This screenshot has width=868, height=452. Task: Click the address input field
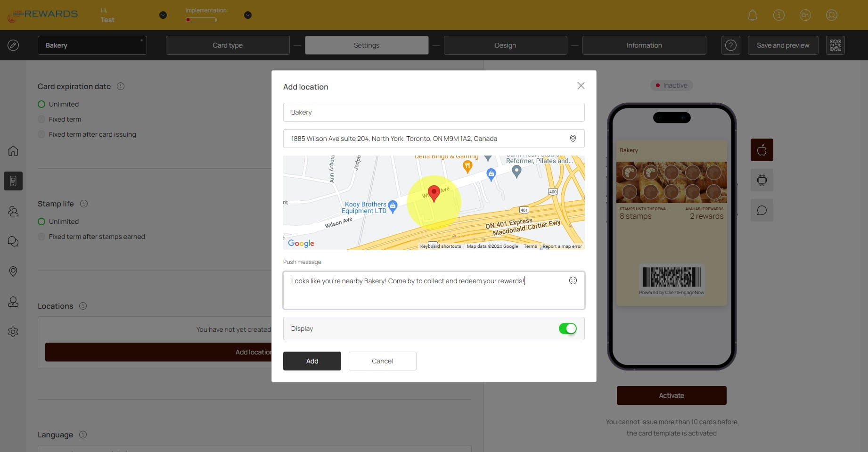tap(434, 139)
